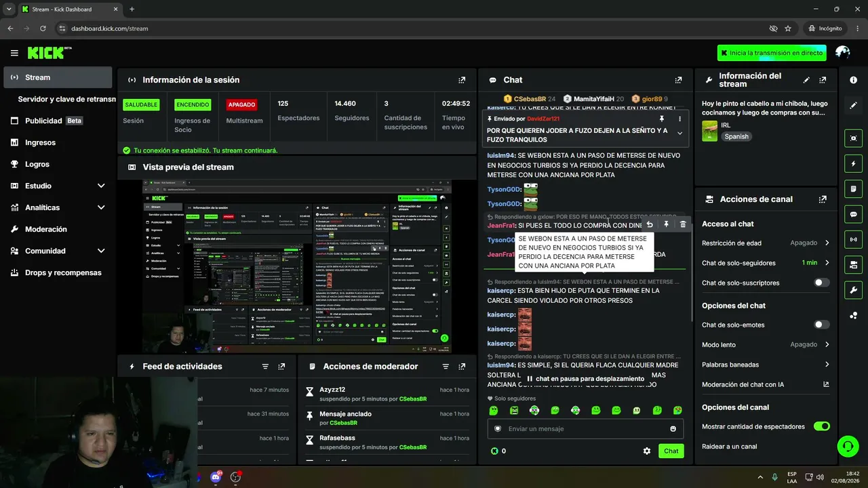Click the microphone icon in the system tray
Screen dimensions: 868x488
774,476
